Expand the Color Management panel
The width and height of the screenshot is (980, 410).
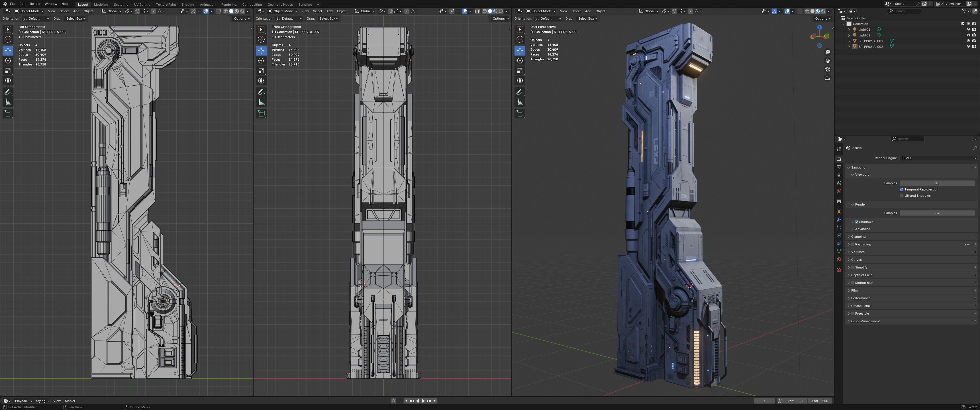[865, 321]
